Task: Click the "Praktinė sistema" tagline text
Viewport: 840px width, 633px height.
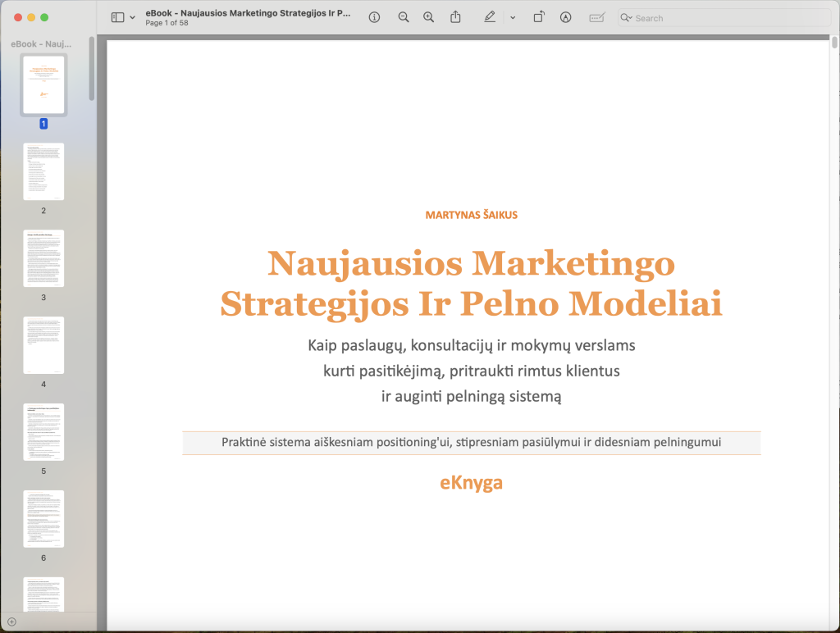Action: point(472,442)
